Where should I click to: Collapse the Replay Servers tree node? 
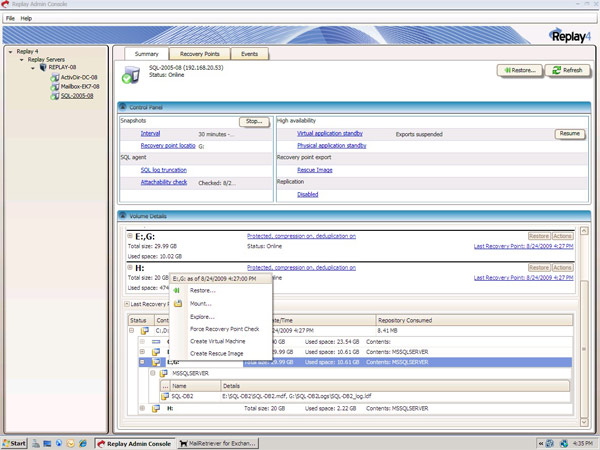pos(20,59)
